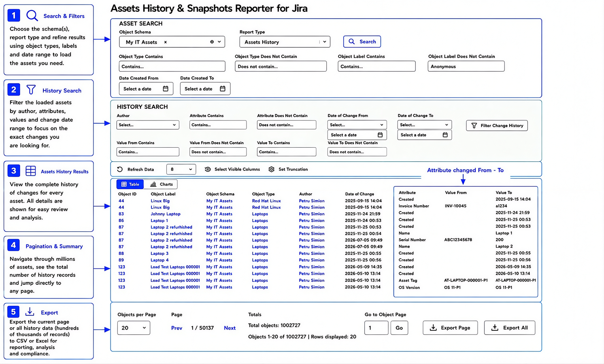The height and width of the screenshot is (364, 604).
Task: Apply Filter Change History
Action: [497, 126]
